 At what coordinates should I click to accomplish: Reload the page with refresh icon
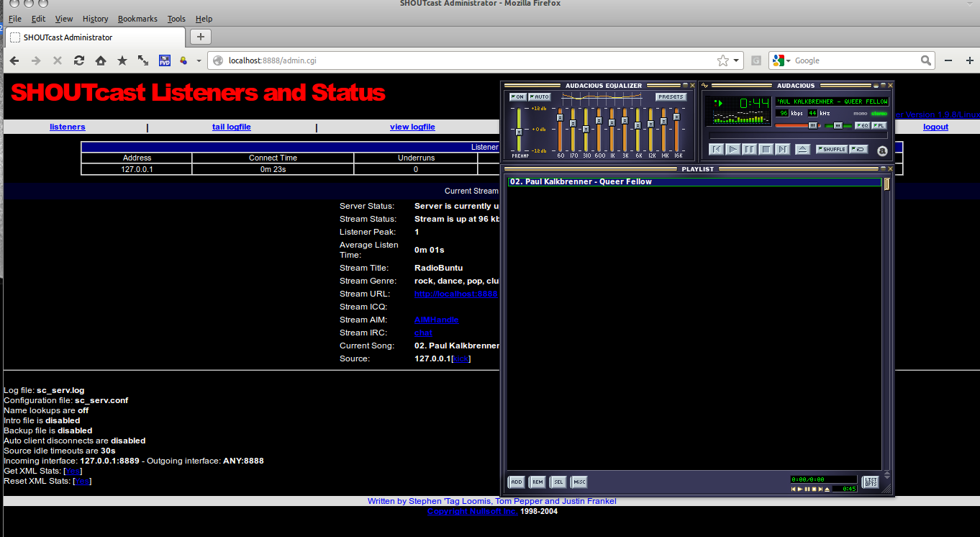point(79,61)
